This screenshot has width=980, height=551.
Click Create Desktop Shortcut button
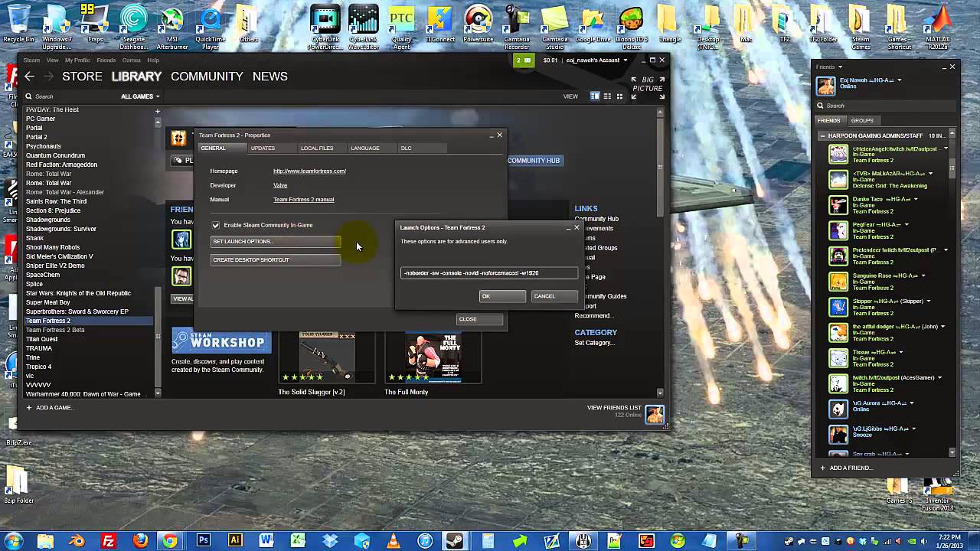click(276, 260)
